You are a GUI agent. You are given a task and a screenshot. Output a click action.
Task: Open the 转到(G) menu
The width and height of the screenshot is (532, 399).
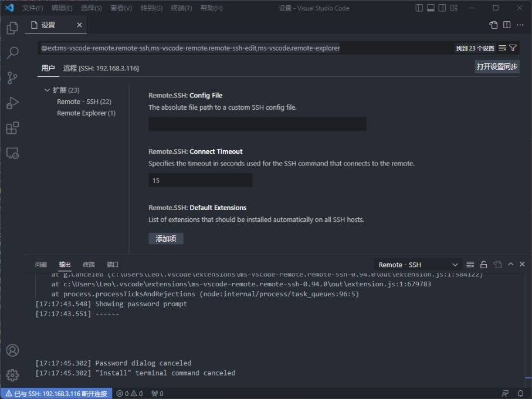point(151,8)
